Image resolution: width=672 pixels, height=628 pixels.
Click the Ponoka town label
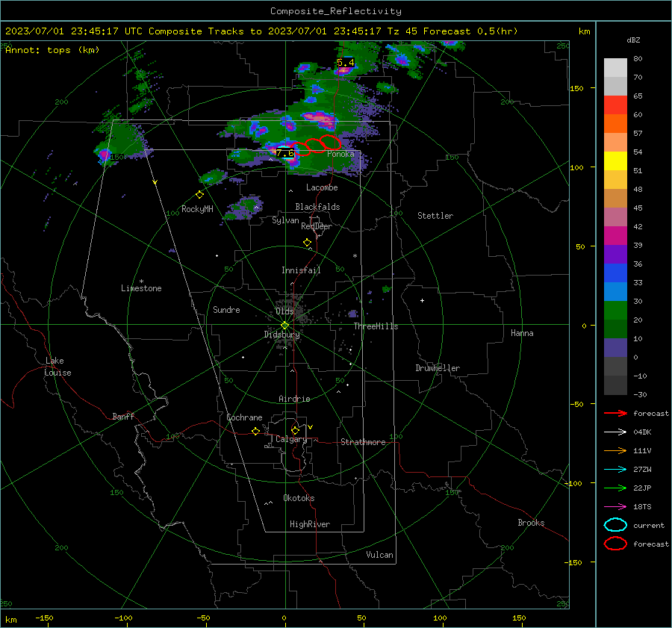coord(340,154)
